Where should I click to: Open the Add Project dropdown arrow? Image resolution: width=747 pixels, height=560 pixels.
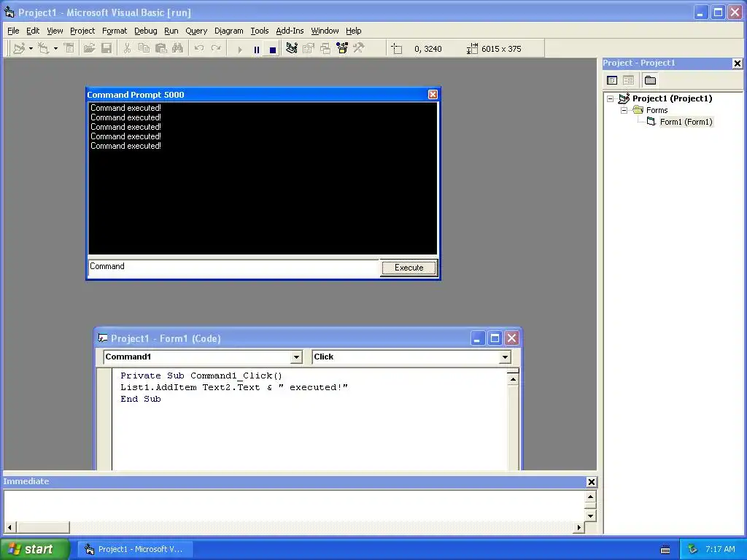[31, 48]
